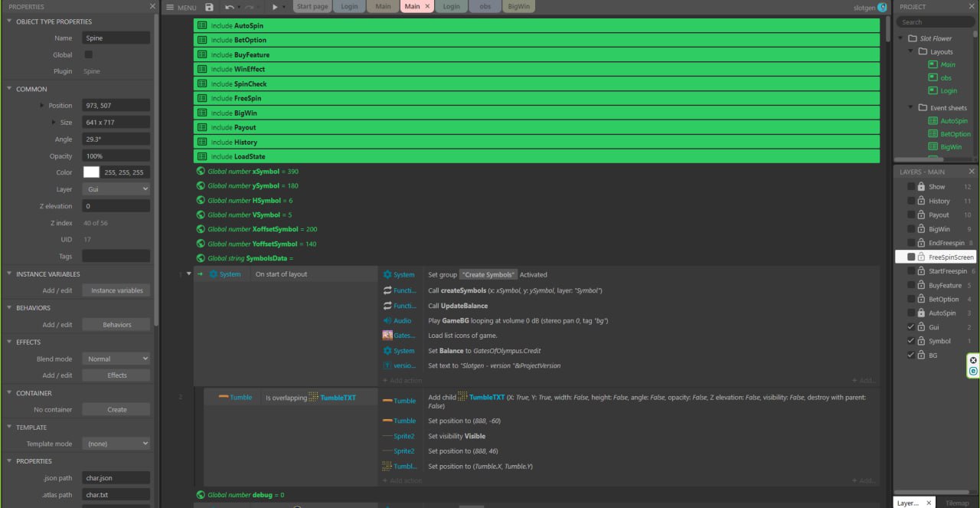Click the include icon beside LoadState
980x508 pixels.
202,156
